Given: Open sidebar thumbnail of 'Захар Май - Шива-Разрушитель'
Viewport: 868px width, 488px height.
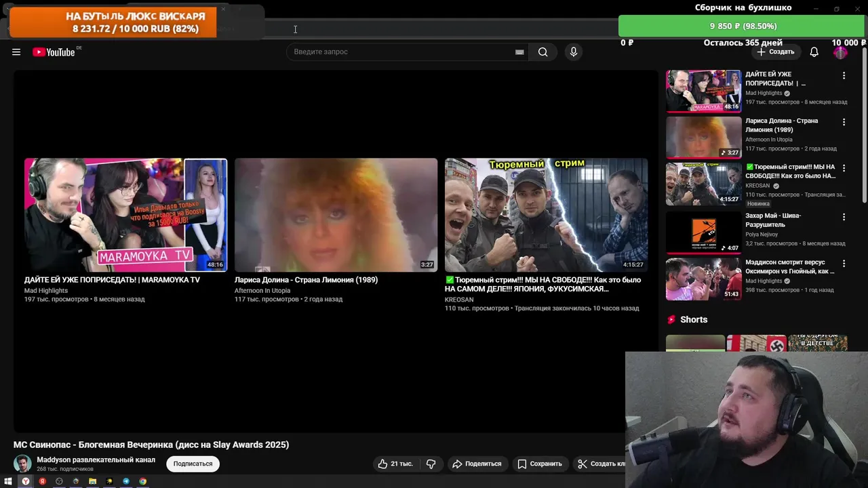Looking at the screenshot, I should tap(703, 232).
